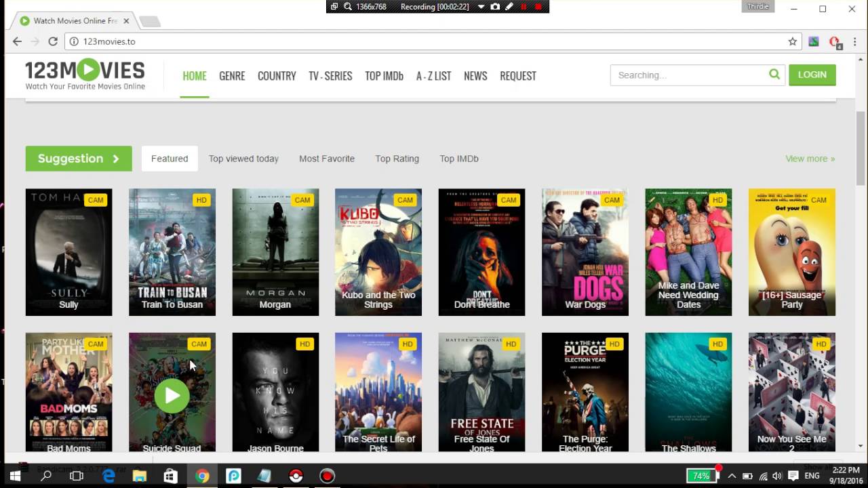Open Windows Store from the taskbar
Screen dimensions: 868x488
click(170, 476)
